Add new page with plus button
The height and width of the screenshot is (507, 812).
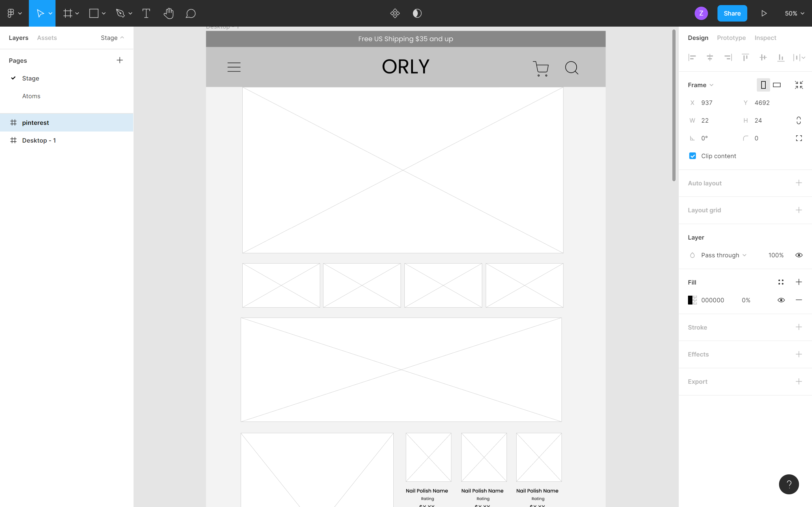[120, 60]
